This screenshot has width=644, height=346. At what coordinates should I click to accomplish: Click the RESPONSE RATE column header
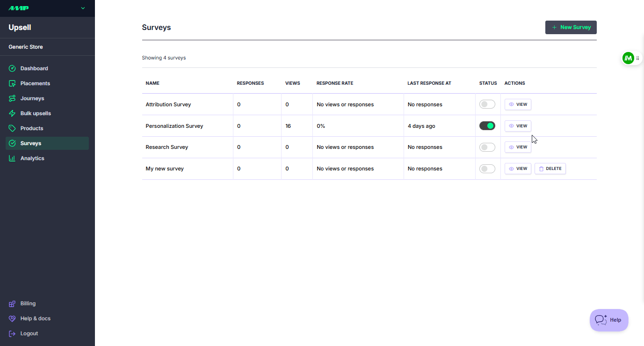[x=335, y=83]
